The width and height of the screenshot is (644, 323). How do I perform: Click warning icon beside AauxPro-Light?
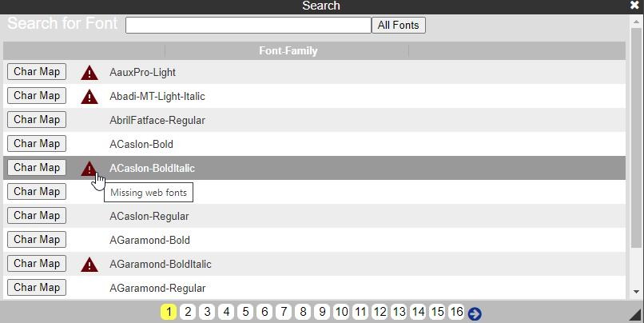coord(89,73)
